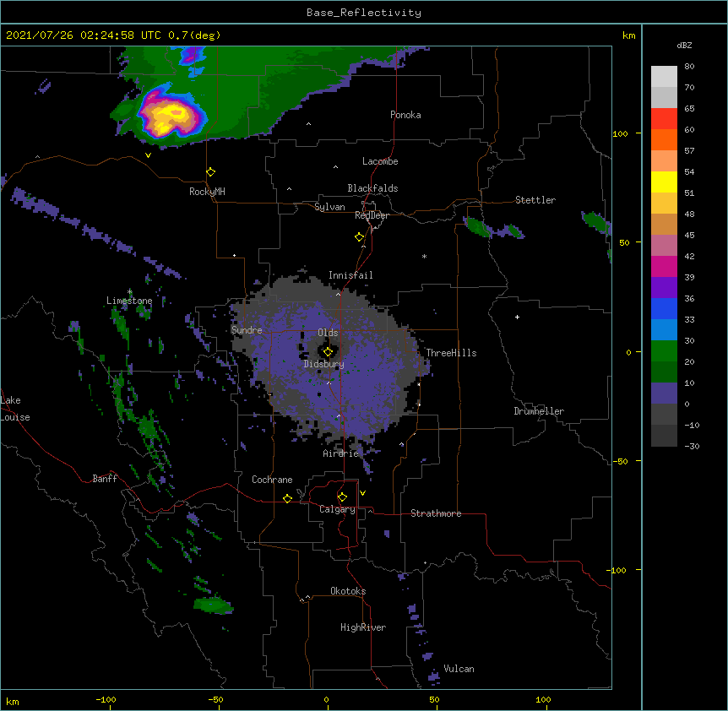Click the asterisk marker east of Innisfail
728x711 pixels.
pyautogui.click(x=424, y=256)
